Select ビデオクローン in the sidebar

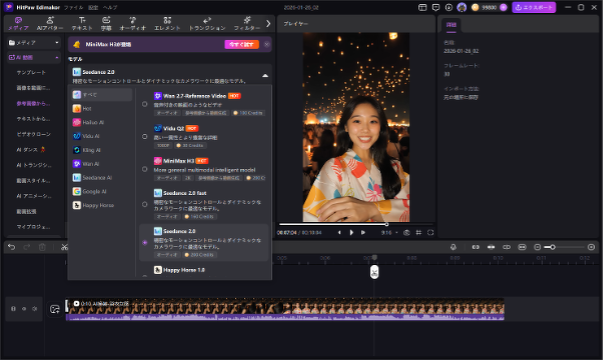point(34,134)
